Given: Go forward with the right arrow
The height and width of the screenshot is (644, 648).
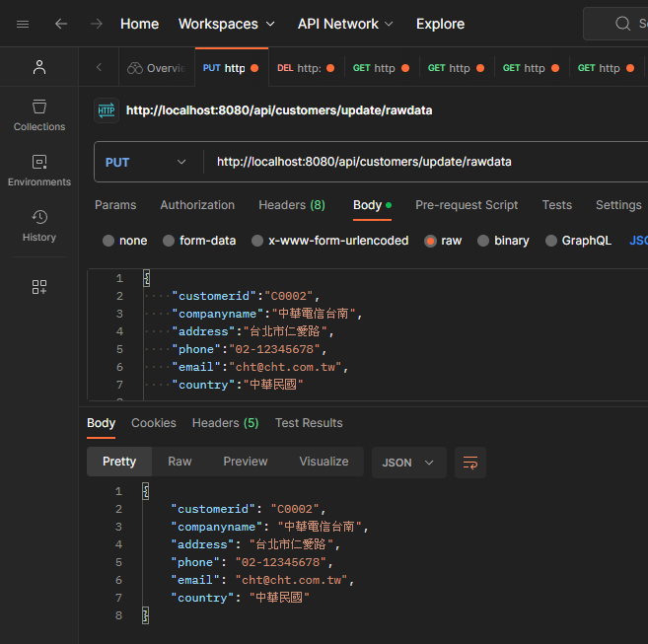Looking at the screenshot, I should pyautogui.click(x=97, y=24).
